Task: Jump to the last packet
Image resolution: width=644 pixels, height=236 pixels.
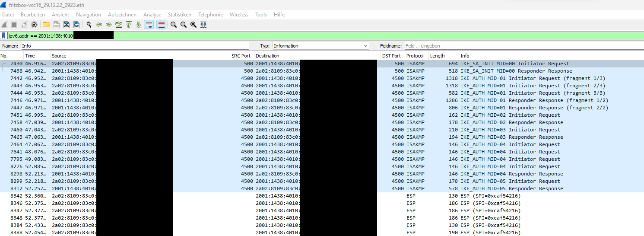Action: [139, 25]
